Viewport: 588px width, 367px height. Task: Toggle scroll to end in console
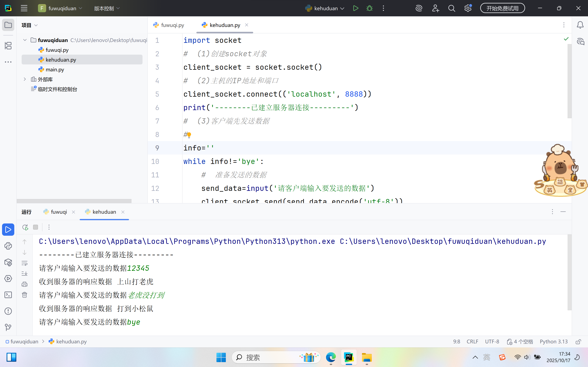pos(24,273)
